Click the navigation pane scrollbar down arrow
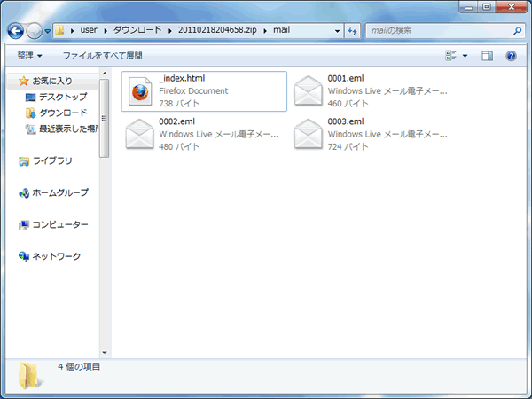The height and width of the screenshot is (399, 532). click(105, 352)
